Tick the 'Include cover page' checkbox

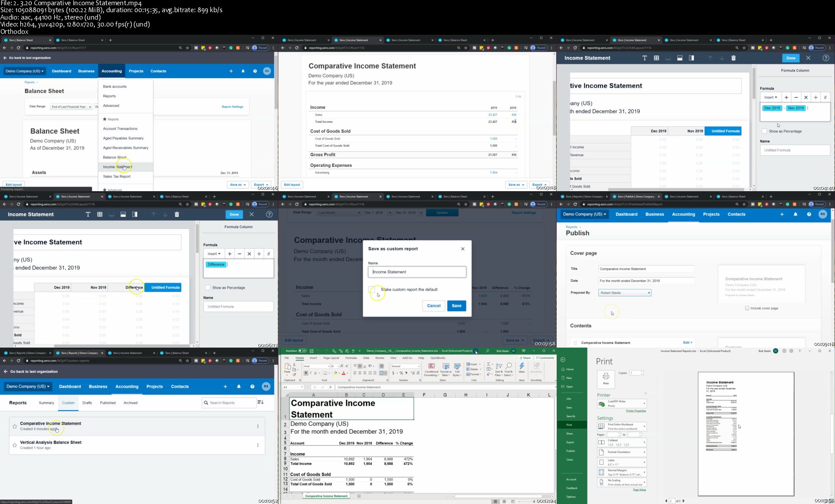click(x=747, y=308)
